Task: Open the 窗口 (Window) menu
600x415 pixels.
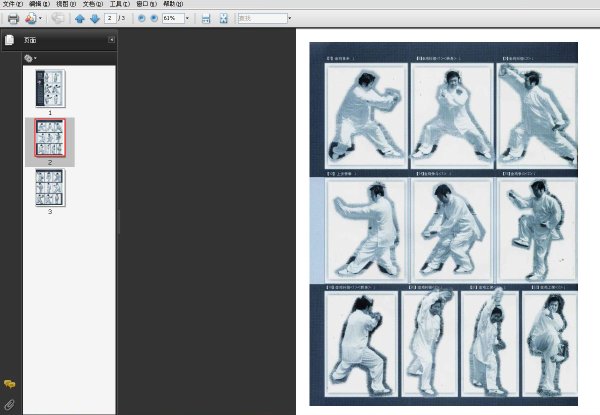Action: point(146,4)
